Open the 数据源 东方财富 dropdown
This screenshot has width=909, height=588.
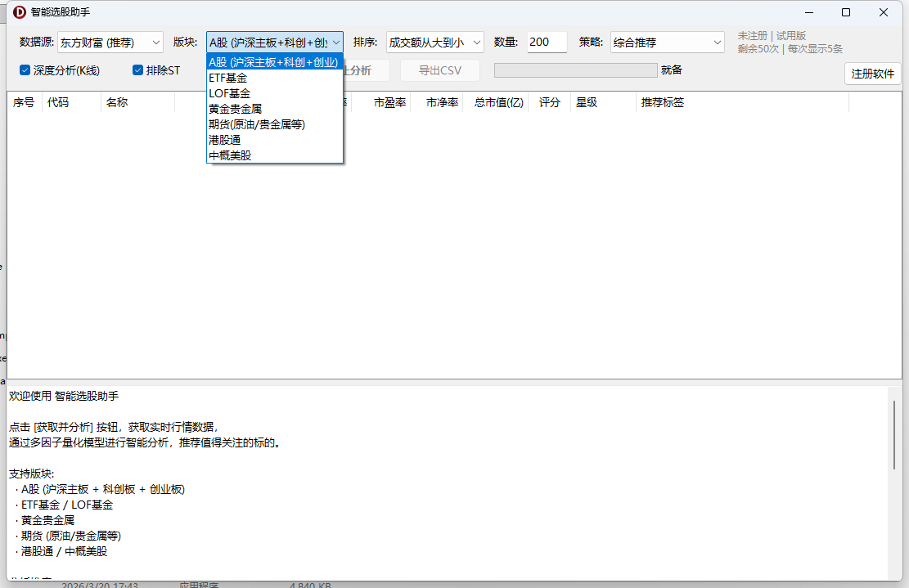(110, 43)
